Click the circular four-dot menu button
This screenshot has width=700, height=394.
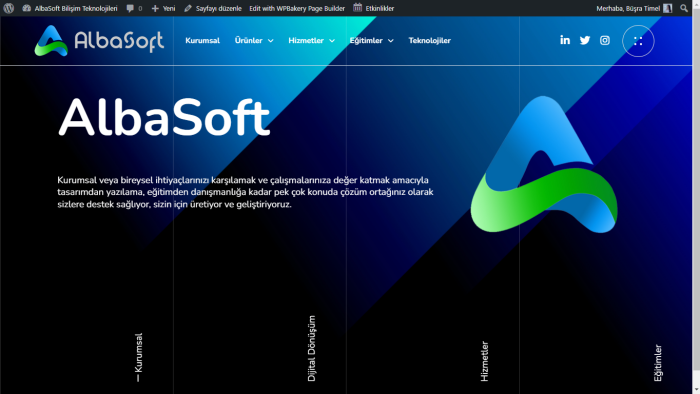pos(638,41)
